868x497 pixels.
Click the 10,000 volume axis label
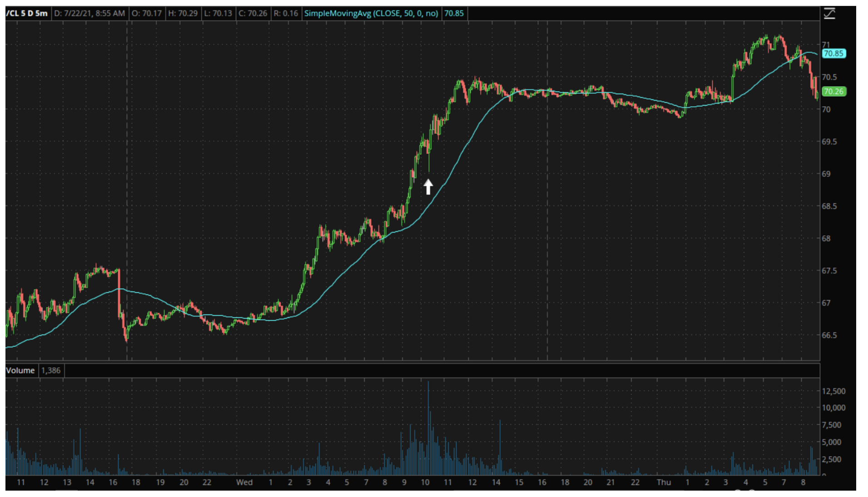pos(833,408)
